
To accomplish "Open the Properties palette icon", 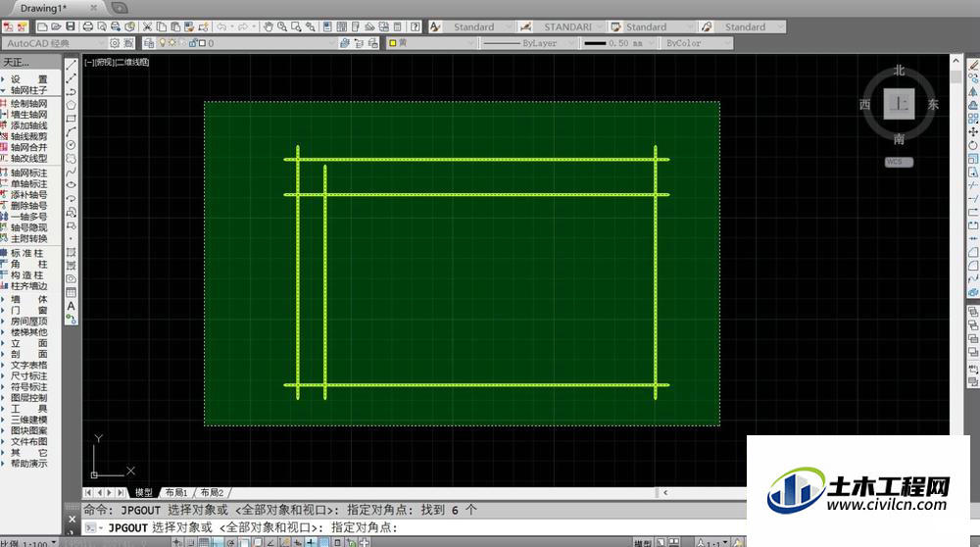I will pos(327,26).
